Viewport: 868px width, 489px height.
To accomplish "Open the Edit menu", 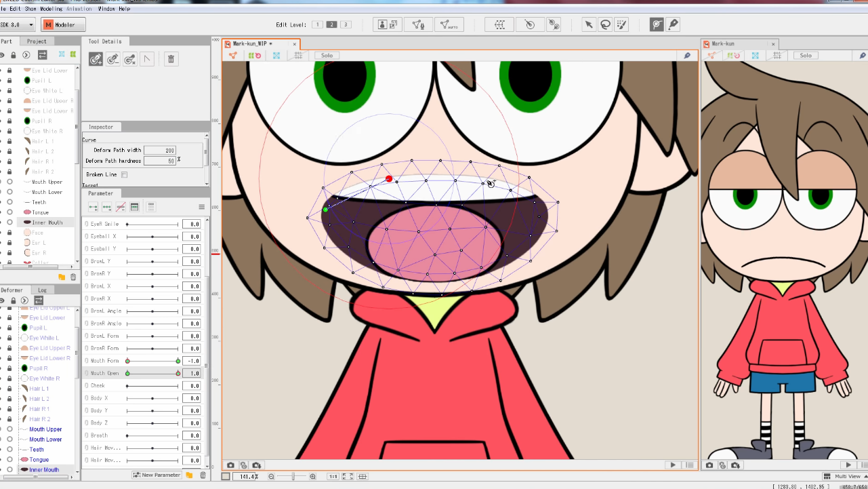I will pyautogui.click(x=15, y=9).
